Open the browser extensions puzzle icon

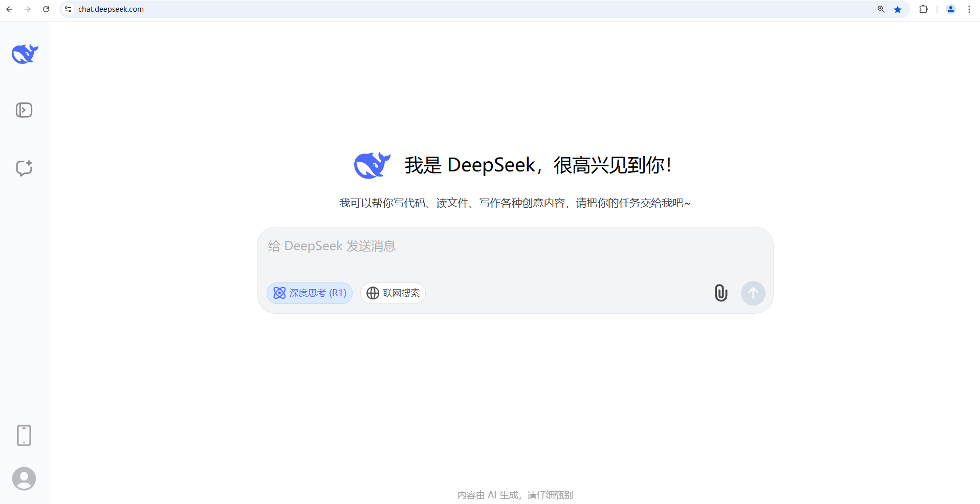pos(924,9)
